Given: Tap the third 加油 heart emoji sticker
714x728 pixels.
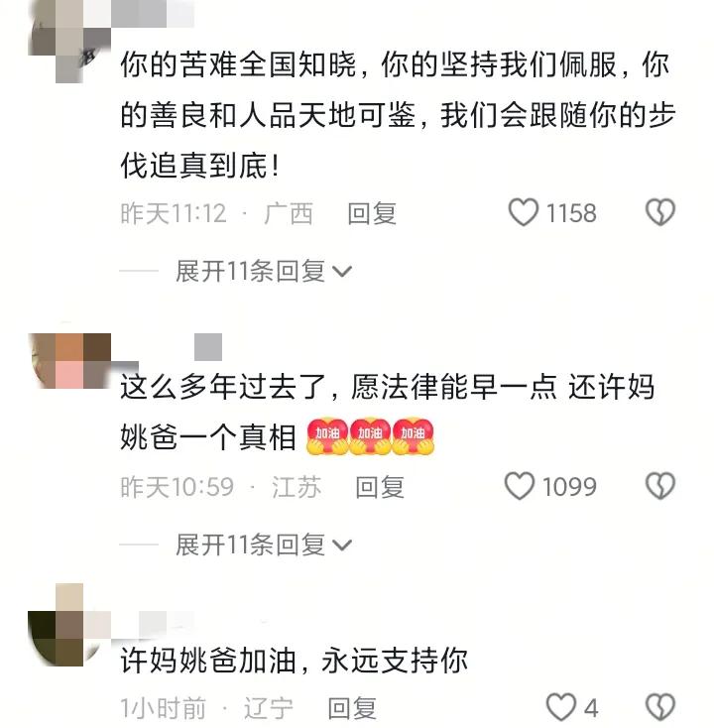Looking at the screenshot, I should pyautogui.click(x=414, y=436).
